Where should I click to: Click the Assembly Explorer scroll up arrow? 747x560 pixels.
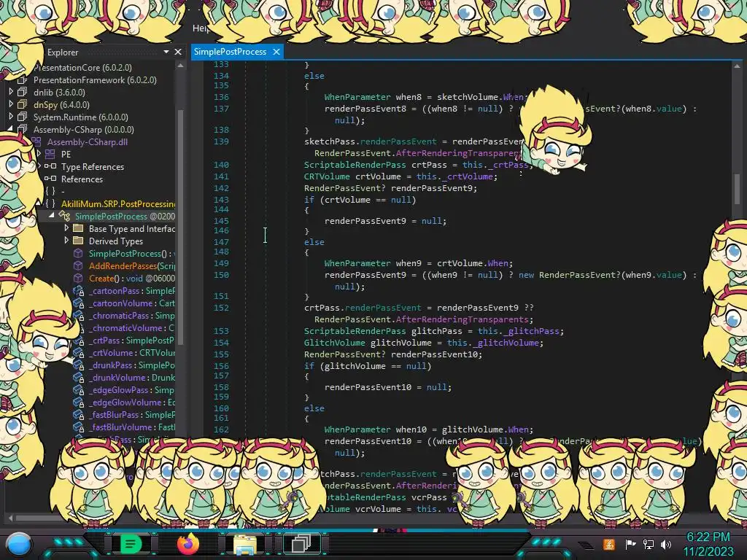(181, 66)
